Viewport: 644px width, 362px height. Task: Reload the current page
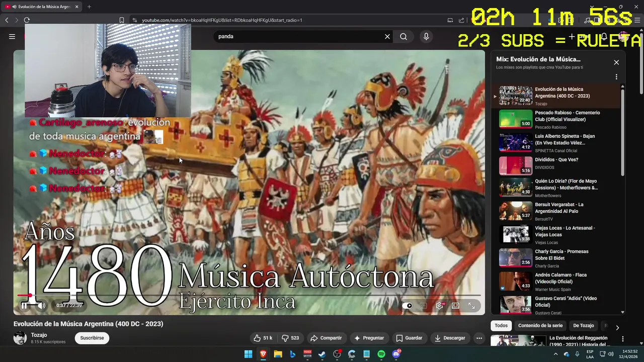[x=27, y=20]
